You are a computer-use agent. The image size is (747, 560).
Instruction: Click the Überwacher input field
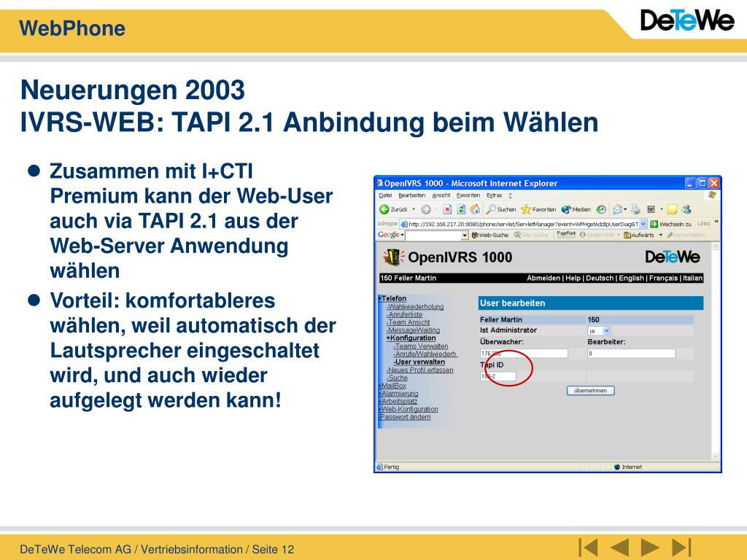click(524, 354)
